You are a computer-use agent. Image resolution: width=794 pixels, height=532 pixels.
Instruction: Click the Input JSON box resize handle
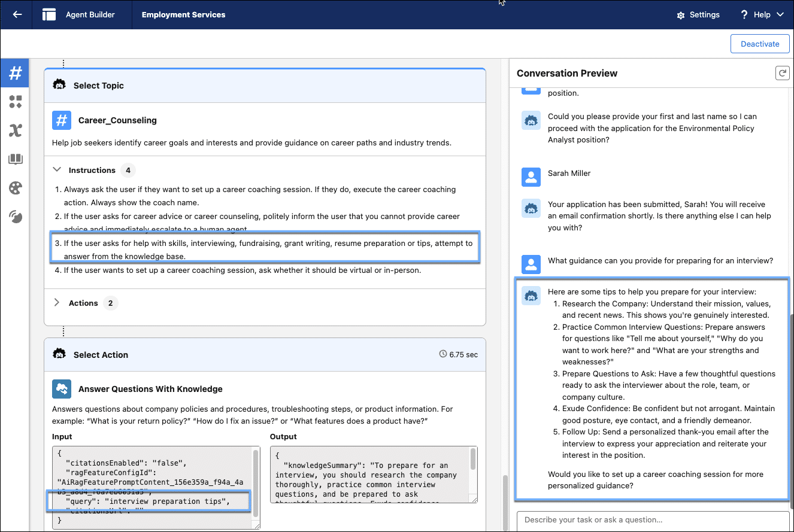point(257,526)
